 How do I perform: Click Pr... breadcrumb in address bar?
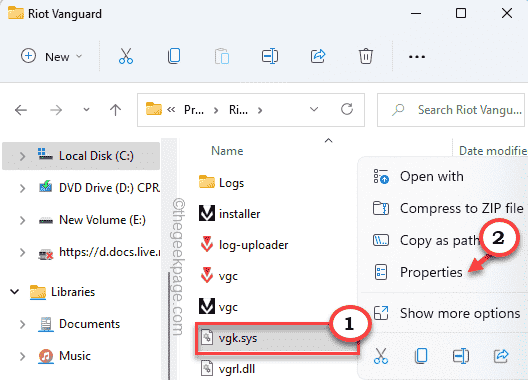point(194,110)
